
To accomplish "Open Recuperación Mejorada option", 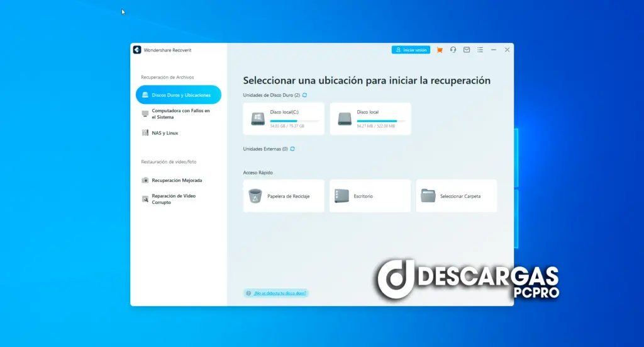I will [176, 180].
